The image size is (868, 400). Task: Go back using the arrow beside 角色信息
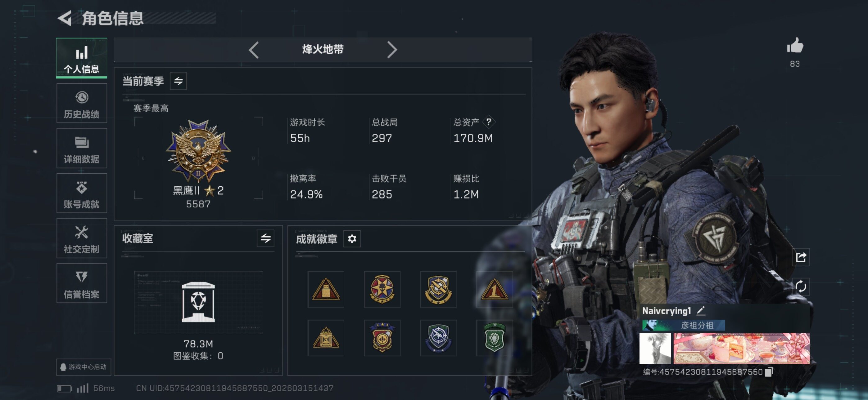pyautogui.click(x=65, y=18)
